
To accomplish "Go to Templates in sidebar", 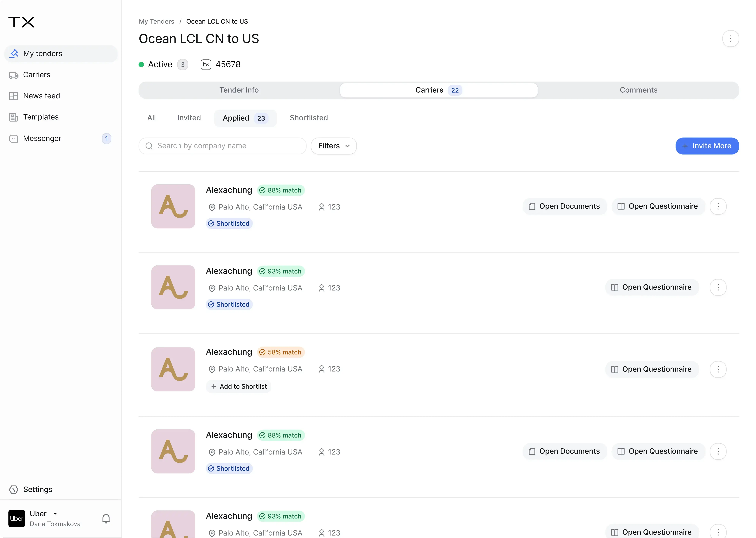I will tap(41, 117).
